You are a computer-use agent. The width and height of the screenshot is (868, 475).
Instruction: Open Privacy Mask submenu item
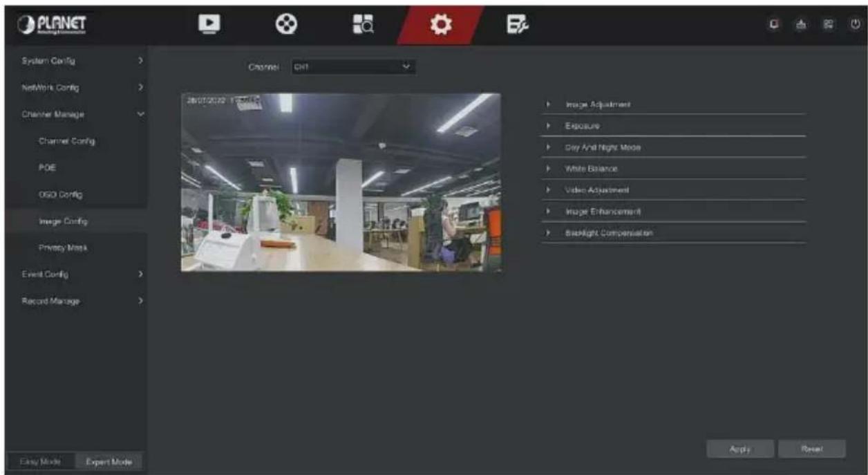point(76,248)
